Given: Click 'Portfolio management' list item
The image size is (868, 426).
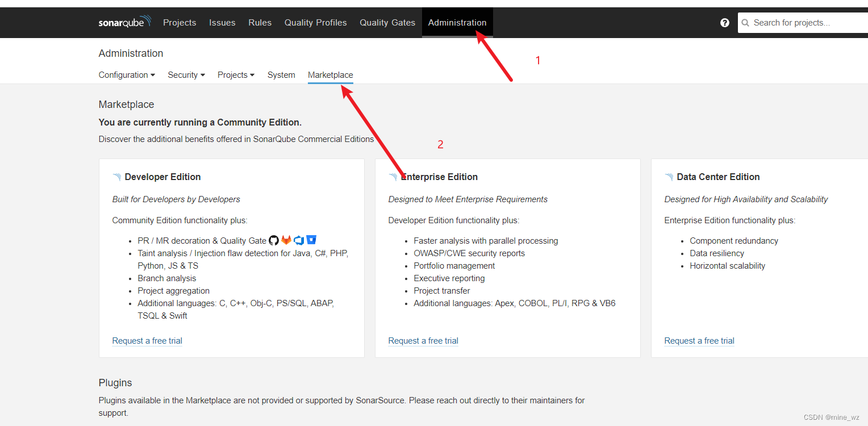Looking at the screenshot, I should (x=454, y=266).
